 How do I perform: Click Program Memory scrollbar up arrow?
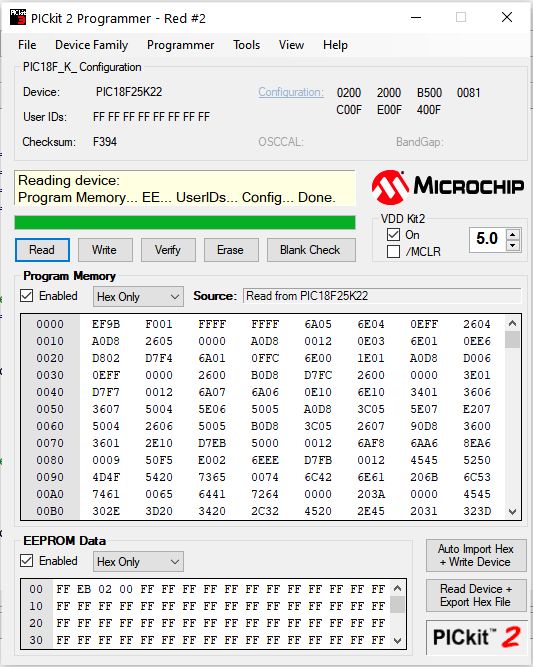pos(513,324)
